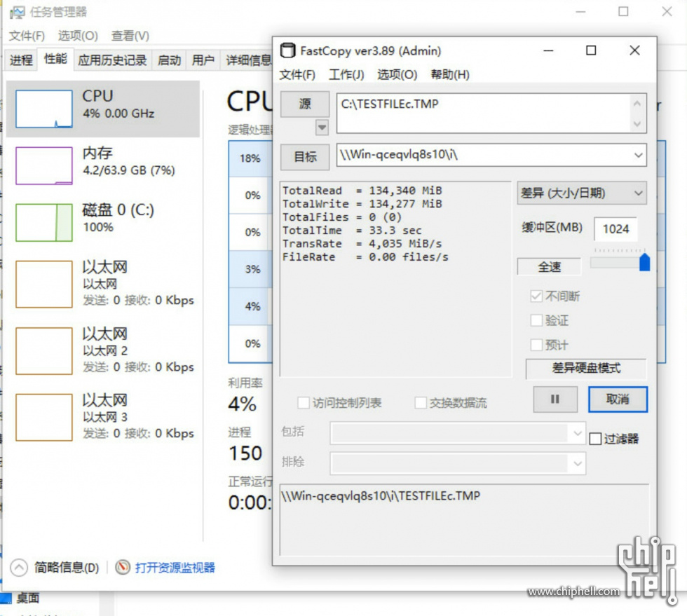Open 打开资源监视器 link

[175, 568]
